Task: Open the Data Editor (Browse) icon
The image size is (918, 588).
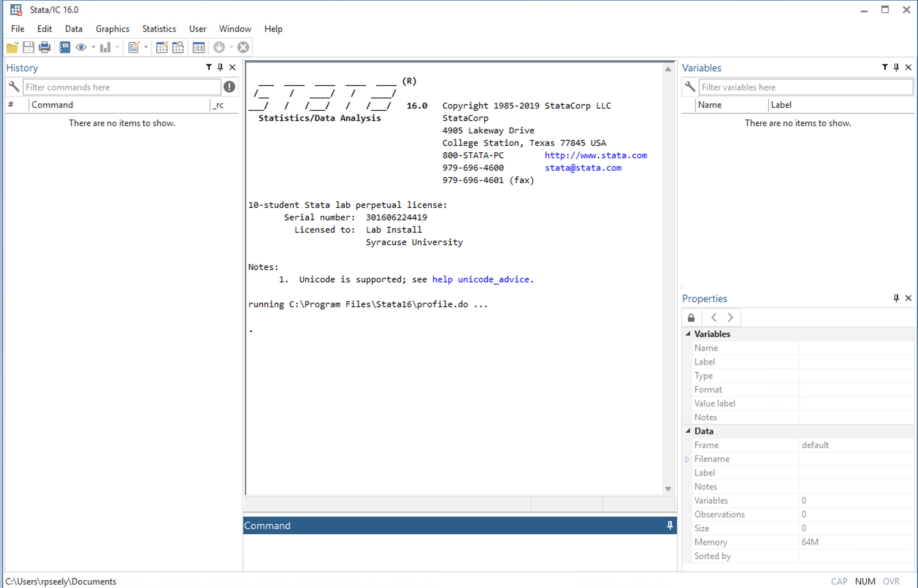Action: coord(178,47)
